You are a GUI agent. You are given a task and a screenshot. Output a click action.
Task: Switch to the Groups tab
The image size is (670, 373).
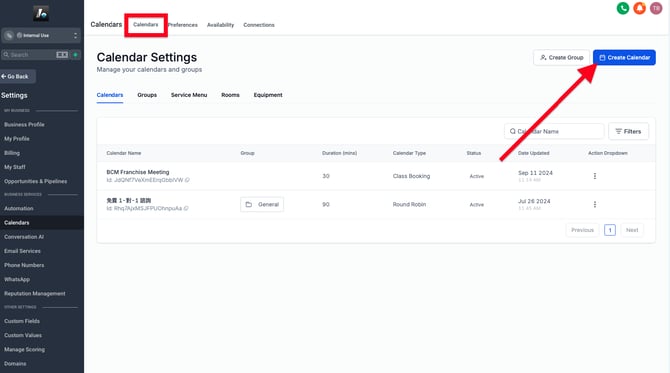pos(147,95)
